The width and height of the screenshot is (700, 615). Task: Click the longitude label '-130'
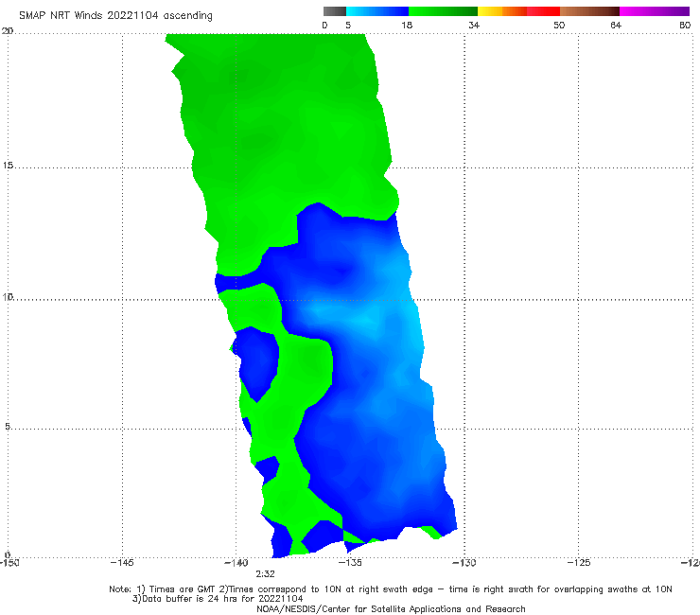pos(464,563)
